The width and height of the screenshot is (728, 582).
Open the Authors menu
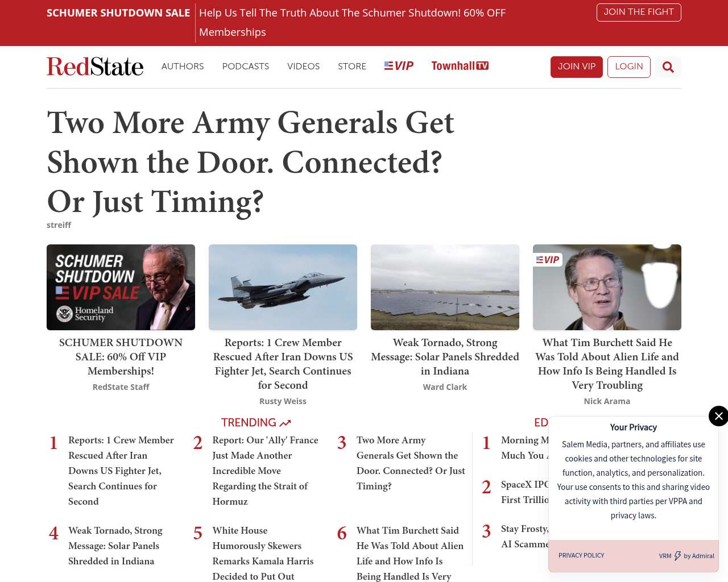pos(183,66)
